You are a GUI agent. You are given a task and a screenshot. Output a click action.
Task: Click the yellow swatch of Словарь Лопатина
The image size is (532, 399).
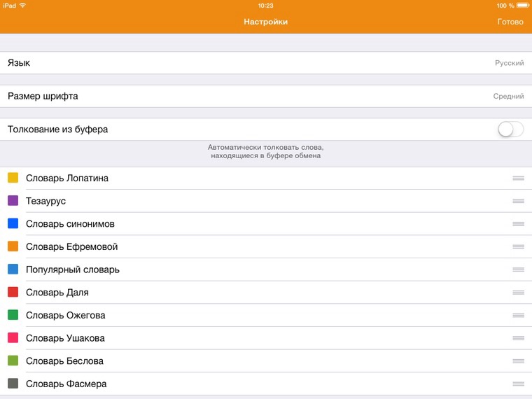click(13, 178)
